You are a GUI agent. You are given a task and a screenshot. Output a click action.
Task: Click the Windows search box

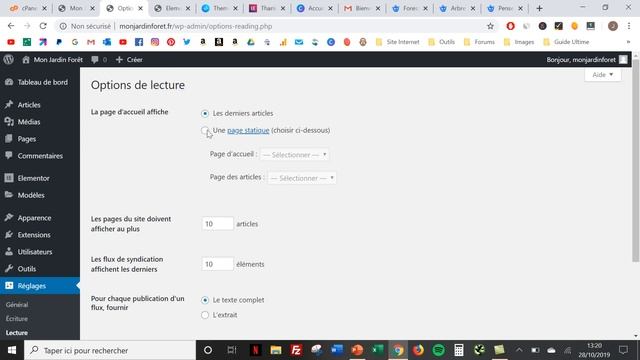tap(110, 350)
